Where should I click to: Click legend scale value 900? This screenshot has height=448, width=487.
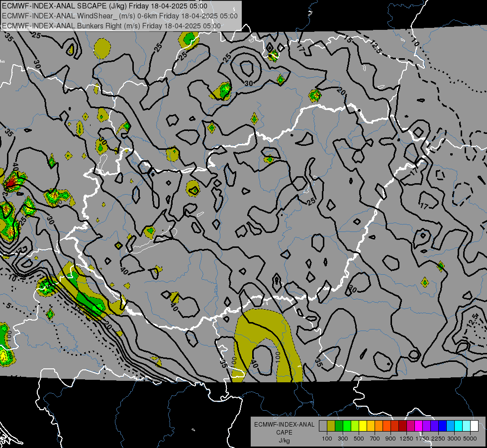pyautogui.click(x=390, y=439)
